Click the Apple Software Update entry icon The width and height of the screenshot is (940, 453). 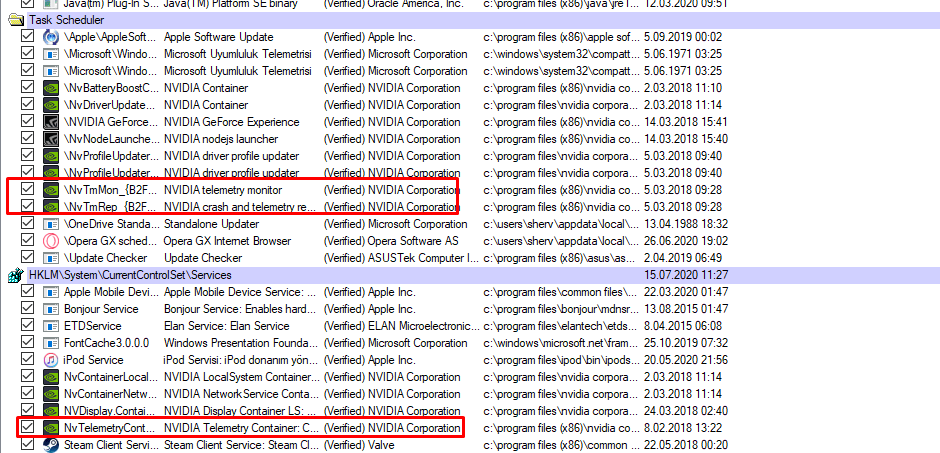pos(51,37)
